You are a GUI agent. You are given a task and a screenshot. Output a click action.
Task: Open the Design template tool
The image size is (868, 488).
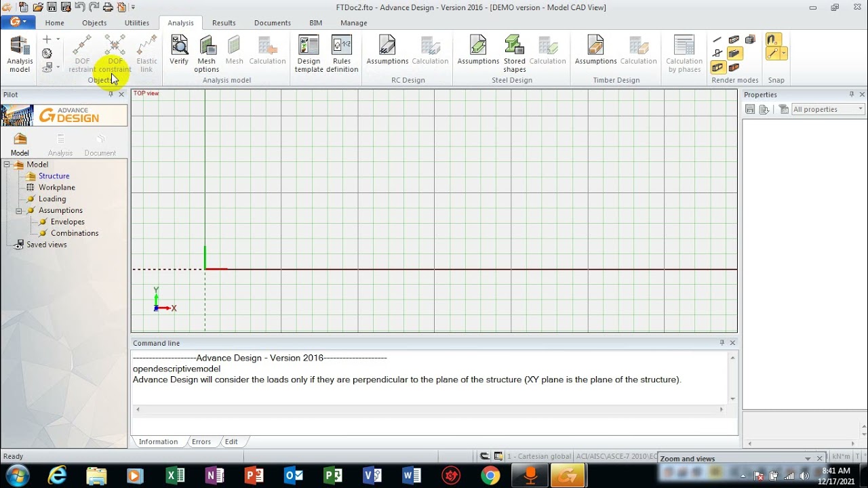309,54
